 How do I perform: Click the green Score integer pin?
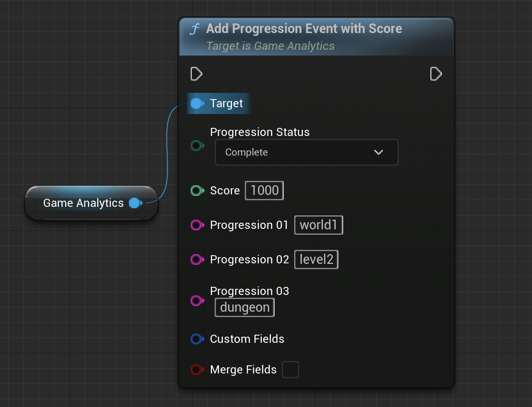click(x=197, y=191)
